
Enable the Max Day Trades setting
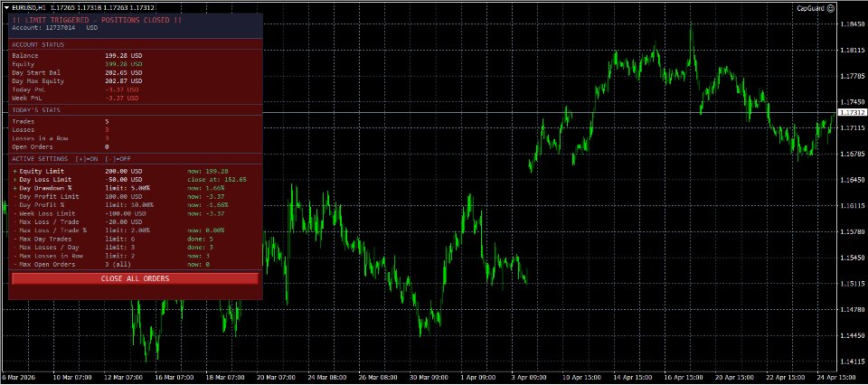coord(15,239)
